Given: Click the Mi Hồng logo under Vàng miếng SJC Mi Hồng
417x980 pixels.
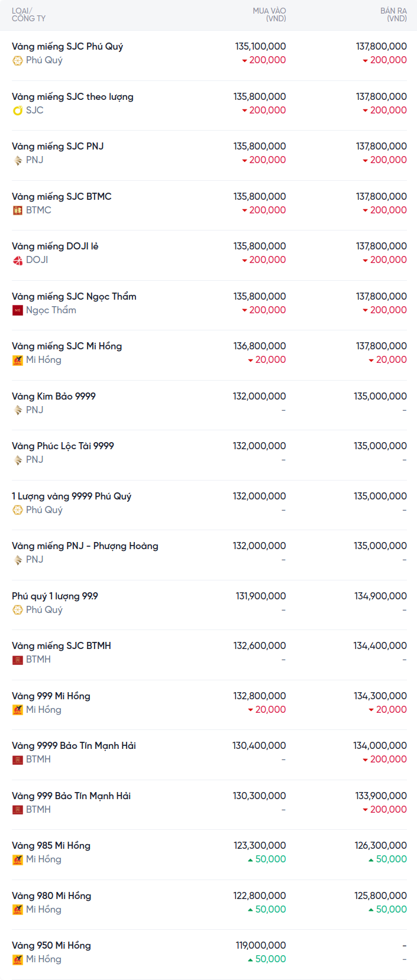Looking at the screenshot, I should click(x=18, y=360).
